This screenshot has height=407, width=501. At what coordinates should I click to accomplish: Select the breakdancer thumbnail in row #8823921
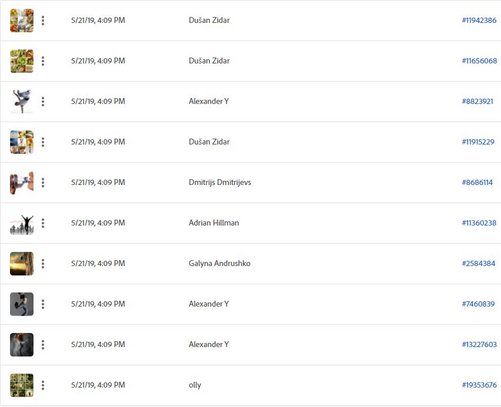[x=22, y=101]
